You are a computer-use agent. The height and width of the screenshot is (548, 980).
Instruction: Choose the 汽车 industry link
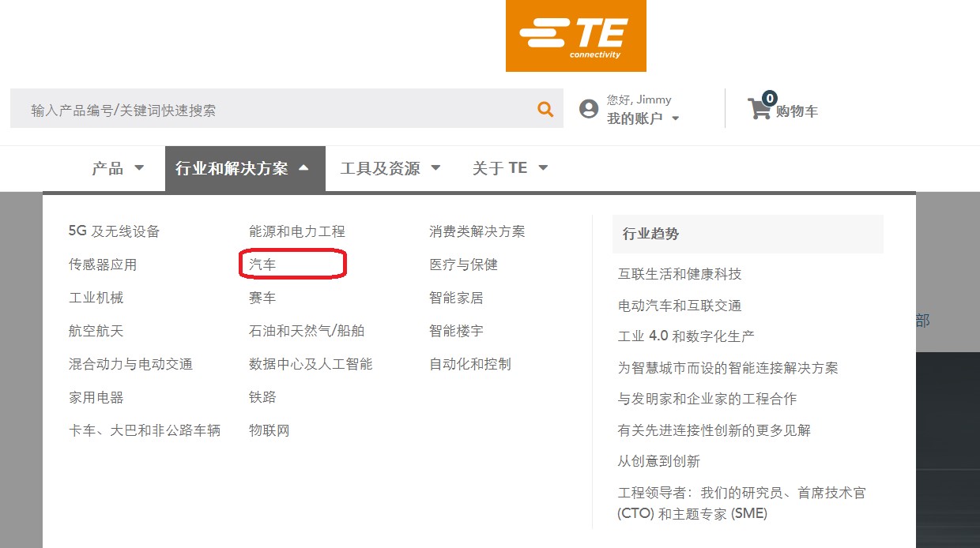point(262,265)
